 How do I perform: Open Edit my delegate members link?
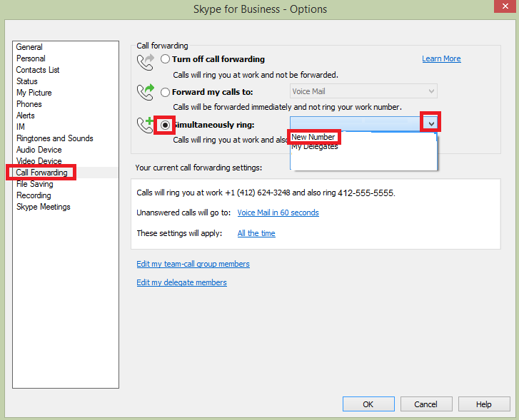182,282
